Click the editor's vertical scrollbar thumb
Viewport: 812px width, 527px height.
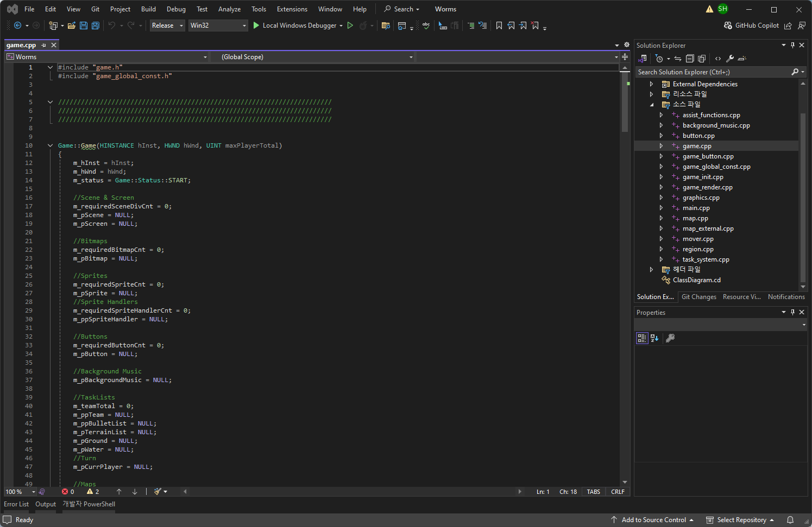click(x=625, y=103)
